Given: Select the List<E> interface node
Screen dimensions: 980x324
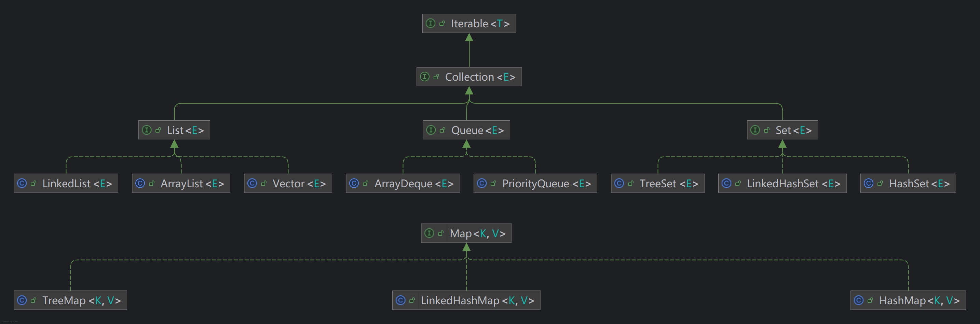Looking at the screenshot, I should point(174,130).
